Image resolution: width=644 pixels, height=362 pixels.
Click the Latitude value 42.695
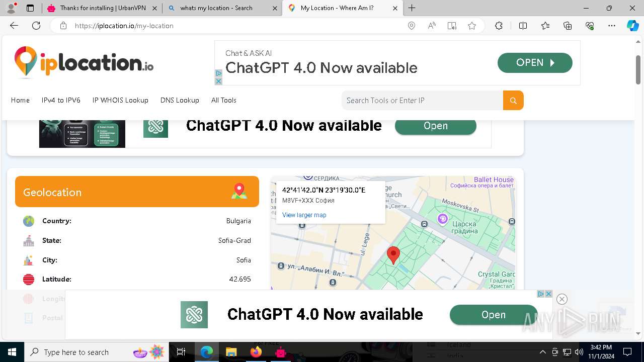(240, 279)
